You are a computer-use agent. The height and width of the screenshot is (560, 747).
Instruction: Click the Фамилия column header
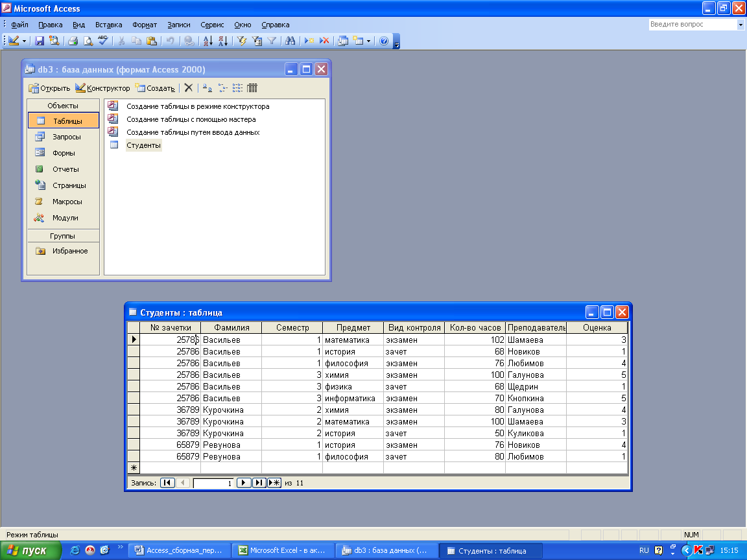[x=231, y=327]
